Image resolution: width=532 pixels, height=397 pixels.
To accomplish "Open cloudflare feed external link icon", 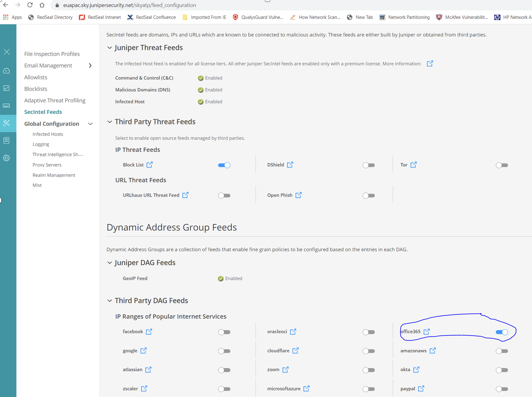I will [295, 350].
